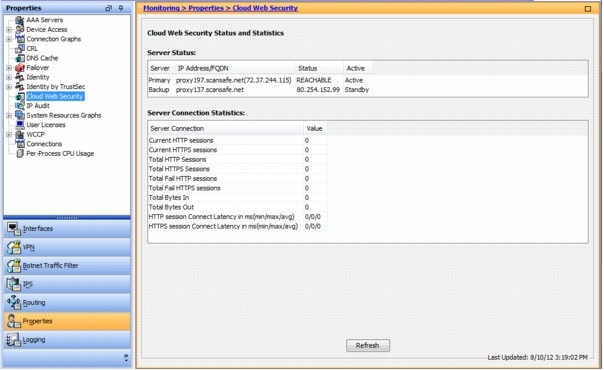The height and width of the screenshot is (370, 604).
Task: Click the Total Bytes In row
Action: (x=238, y=198)
